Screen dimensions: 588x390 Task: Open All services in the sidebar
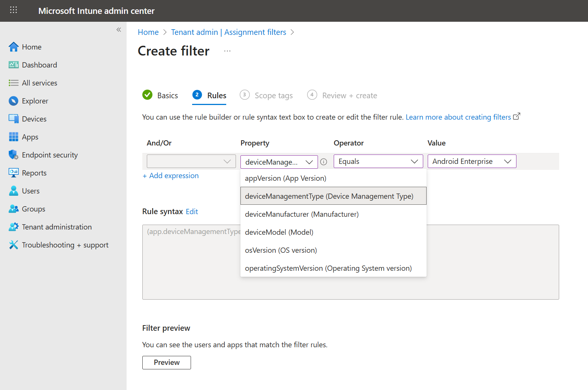click(x=39, y=83)
